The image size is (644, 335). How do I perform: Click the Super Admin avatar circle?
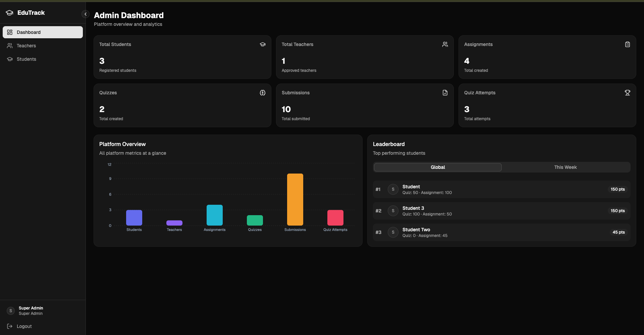(x=10, y=310)
